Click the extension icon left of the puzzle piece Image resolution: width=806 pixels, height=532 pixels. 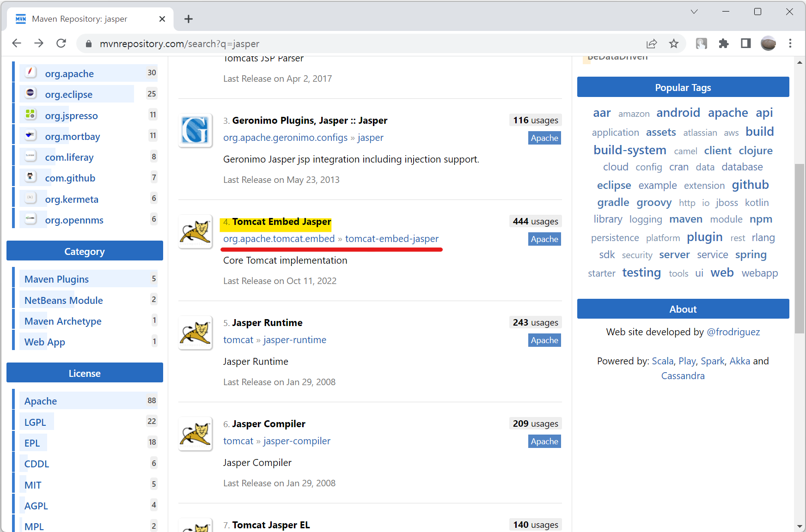(702, 43)
